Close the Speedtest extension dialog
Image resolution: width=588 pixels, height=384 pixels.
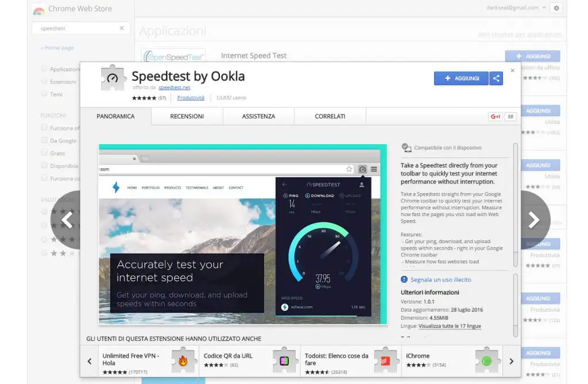513,71
